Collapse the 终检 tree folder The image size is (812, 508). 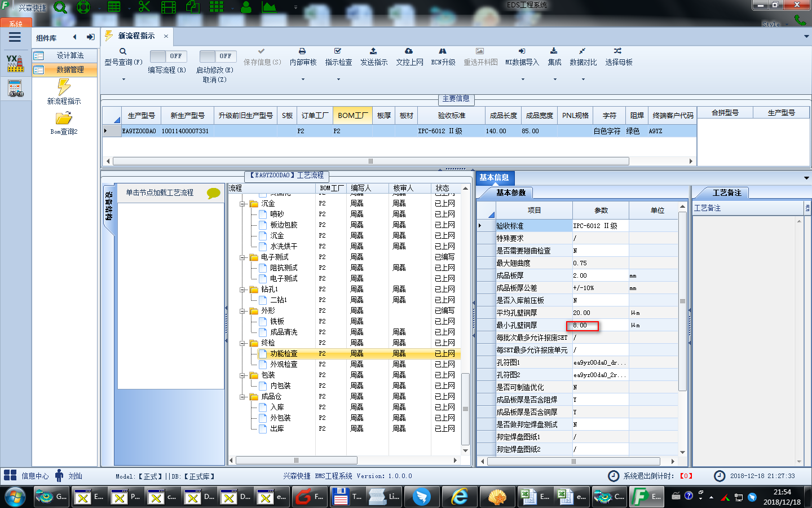click(242, 343)
